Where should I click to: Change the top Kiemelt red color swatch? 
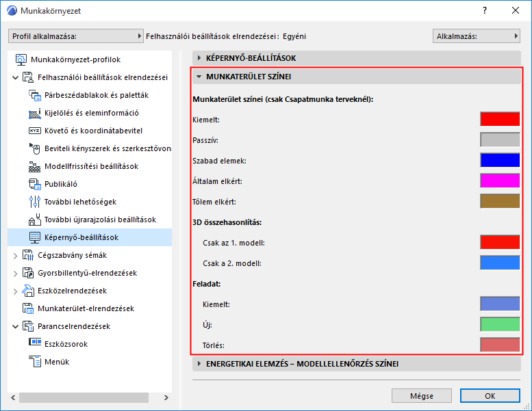click(500, 119)
